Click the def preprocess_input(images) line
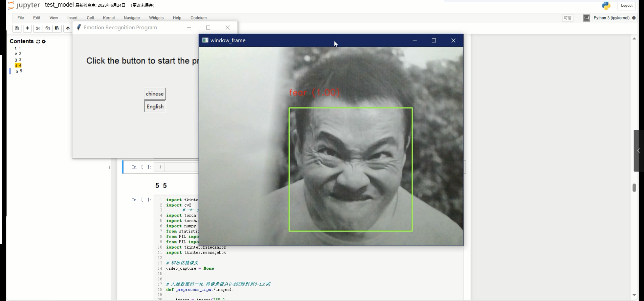 (x=200, y=290)
